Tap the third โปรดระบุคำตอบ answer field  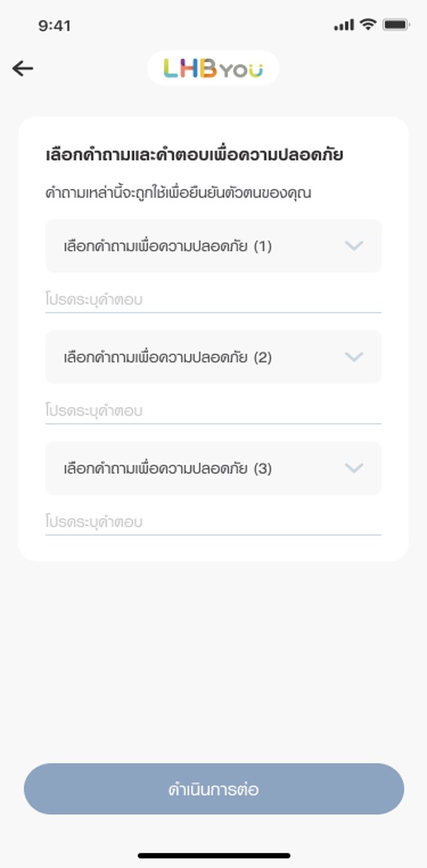(213, 521)
